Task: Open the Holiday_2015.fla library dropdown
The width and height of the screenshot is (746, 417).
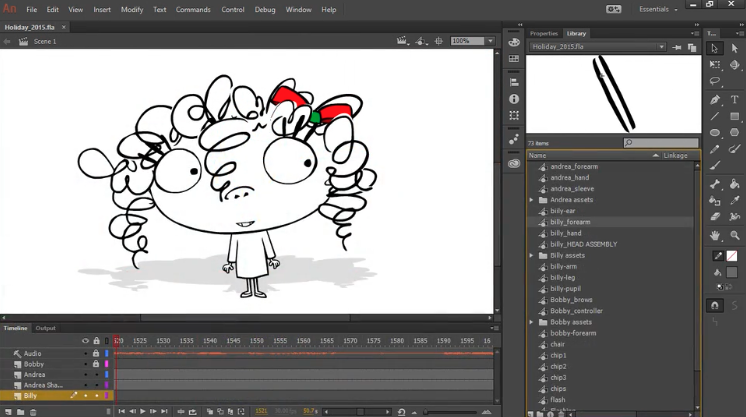Action: pos(661,47)
